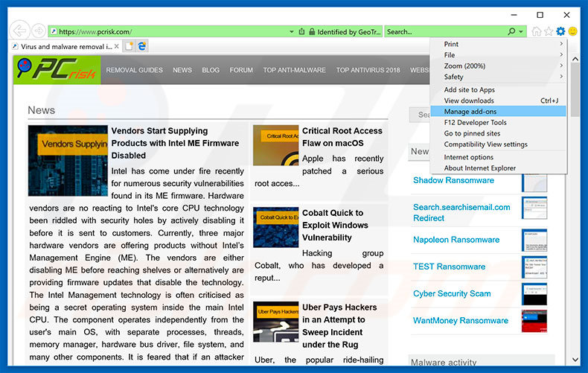588x373 pixels.
Task: Click the site identity Identified by GeoTrust label
Action: 349,32
